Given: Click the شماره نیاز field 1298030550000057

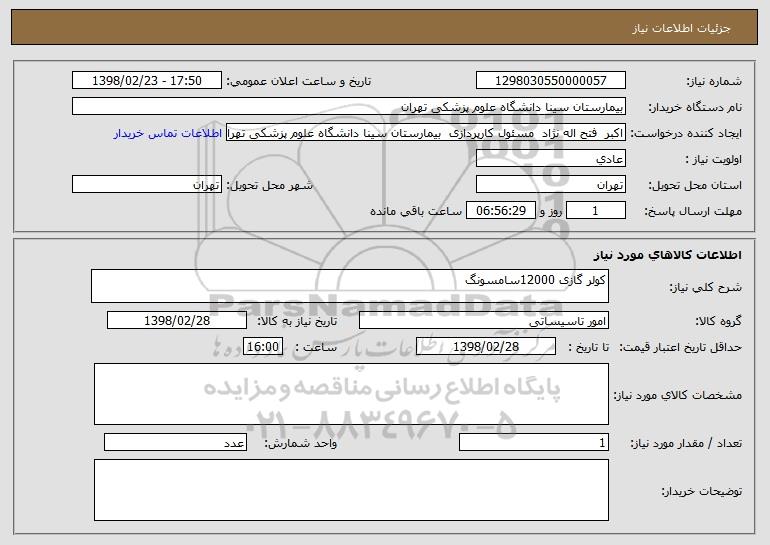Looking at the screenshot, I should coord(550,81).
